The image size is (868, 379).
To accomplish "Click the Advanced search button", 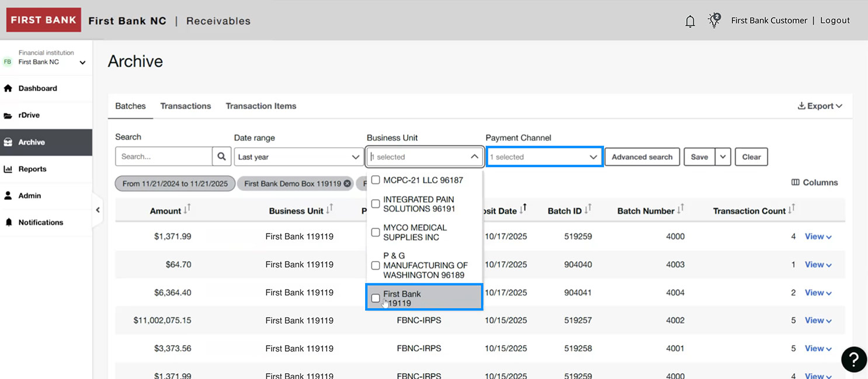I will click(641, 157).
